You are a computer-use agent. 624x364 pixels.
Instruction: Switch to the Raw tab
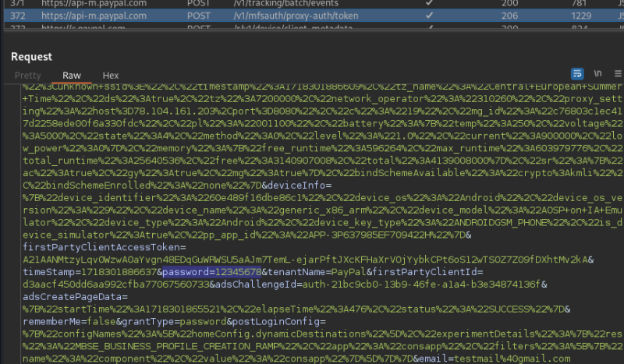coord(72,75)
